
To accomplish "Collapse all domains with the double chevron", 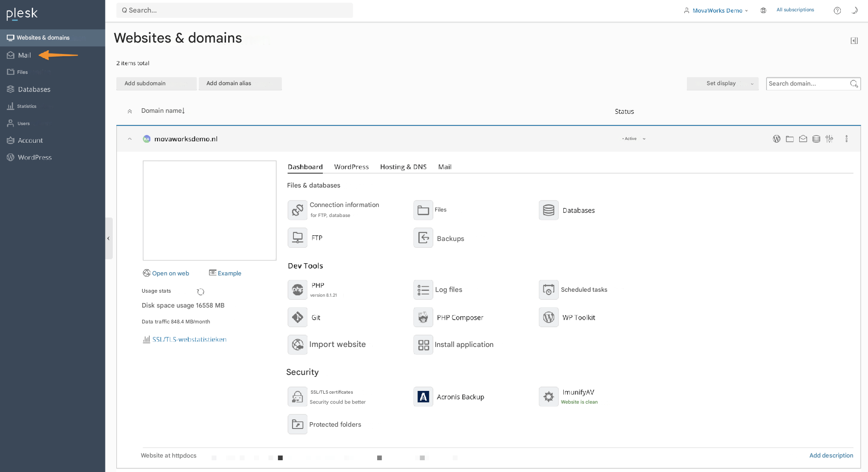I will pos(130,111).
